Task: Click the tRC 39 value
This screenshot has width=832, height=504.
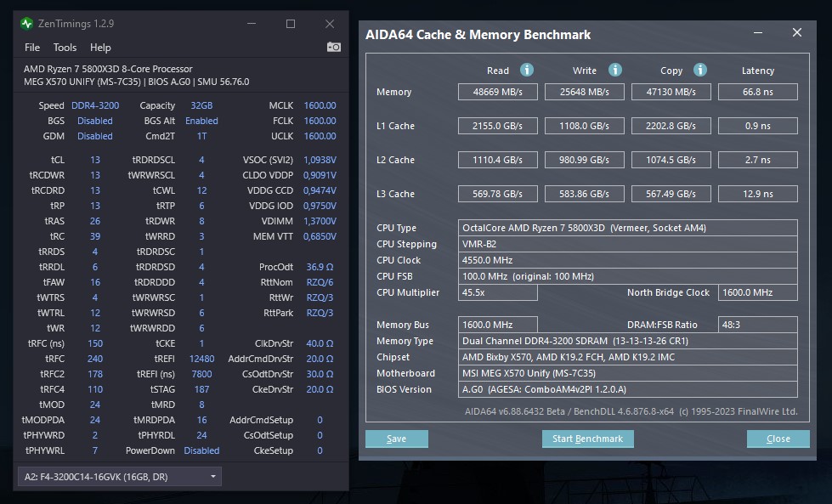Action: point(95,236)
